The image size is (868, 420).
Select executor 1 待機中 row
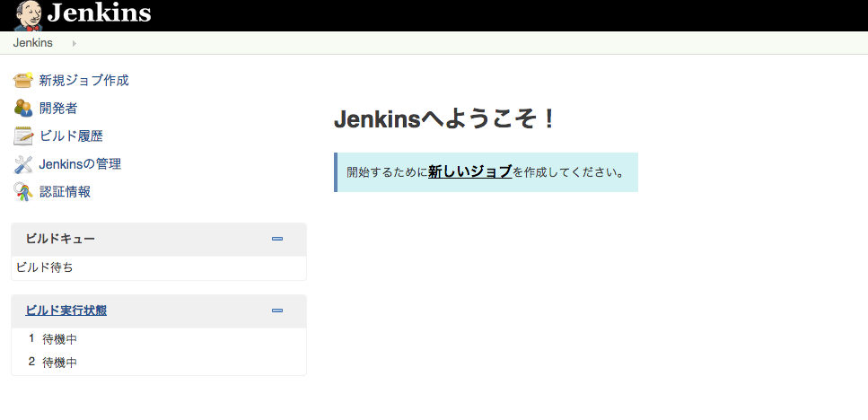click(x=159, y=339)
